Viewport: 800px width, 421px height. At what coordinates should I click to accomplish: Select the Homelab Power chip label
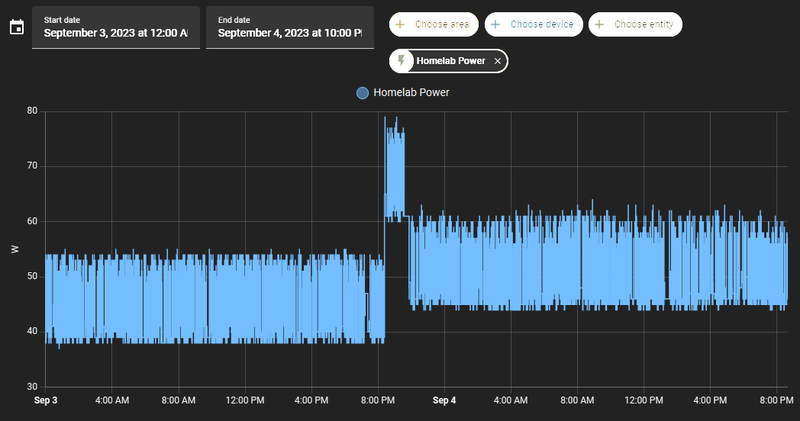[451, 61]
